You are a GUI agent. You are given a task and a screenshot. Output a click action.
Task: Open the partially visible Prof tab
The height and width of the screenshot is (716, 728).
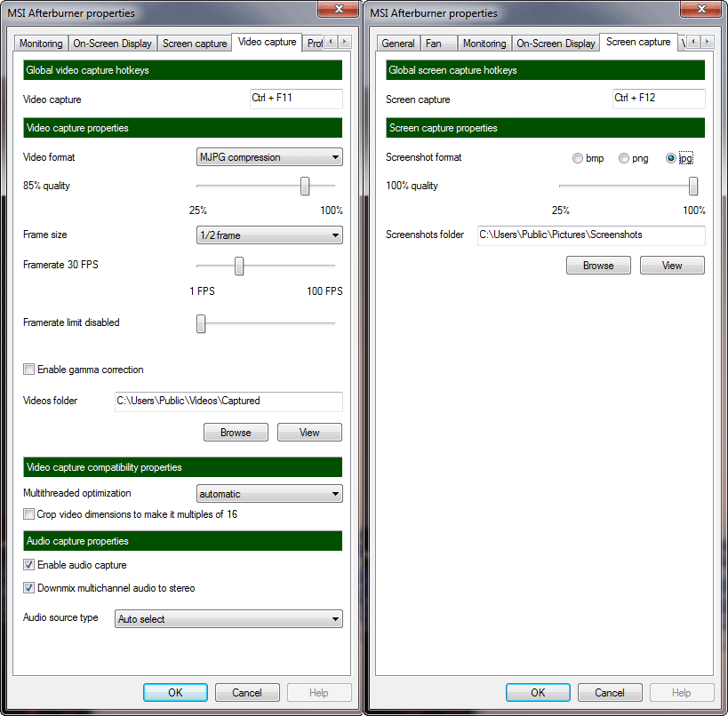(x=315, y=44)
